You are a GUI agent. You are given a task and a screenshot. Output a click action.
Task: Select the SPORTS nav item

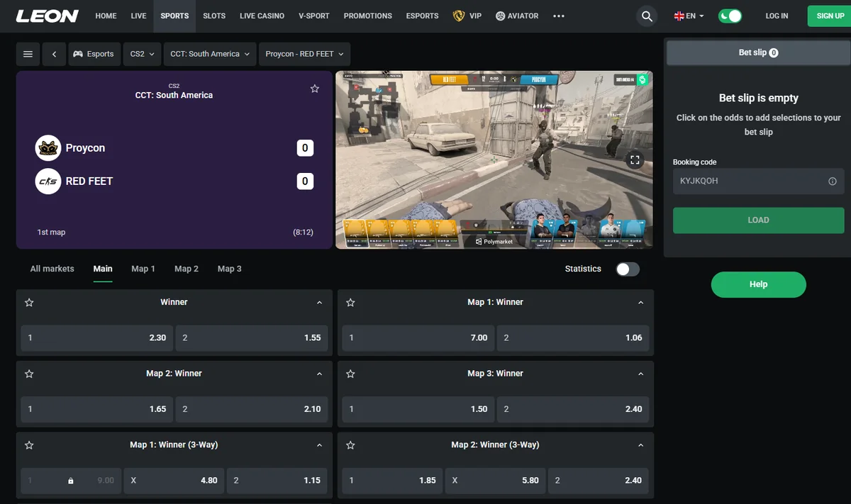pos(174,16)
